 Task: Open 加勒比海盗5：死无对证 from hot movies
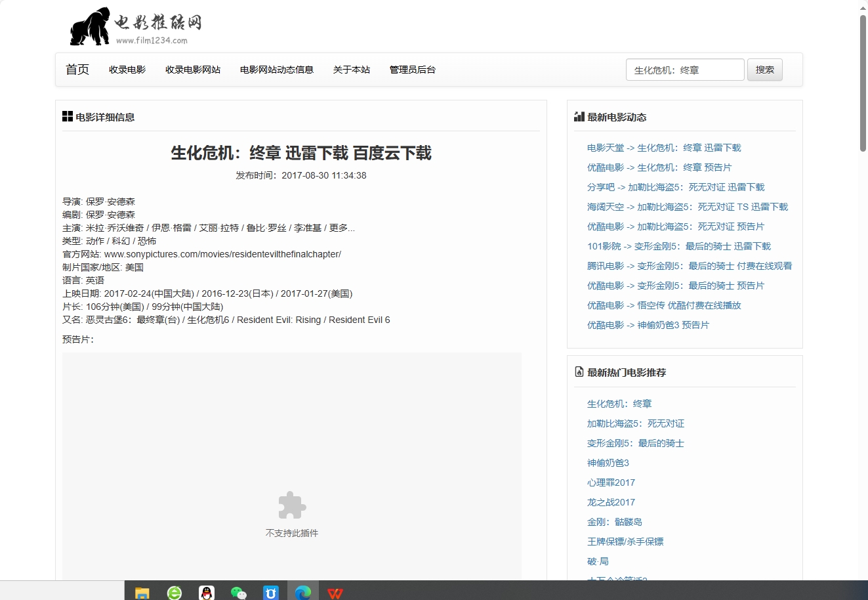pos(635,423)
